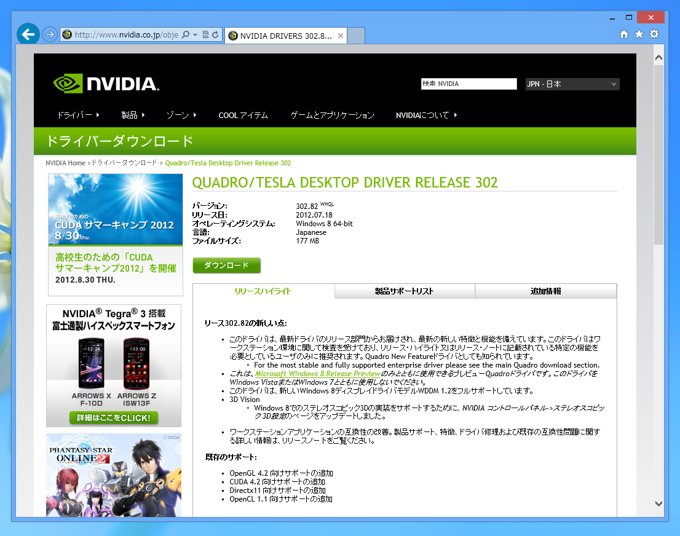This screenshot has width=680, height=536.
Task: Click the compatibility view icon in address bar
Action: click(206, 35)
